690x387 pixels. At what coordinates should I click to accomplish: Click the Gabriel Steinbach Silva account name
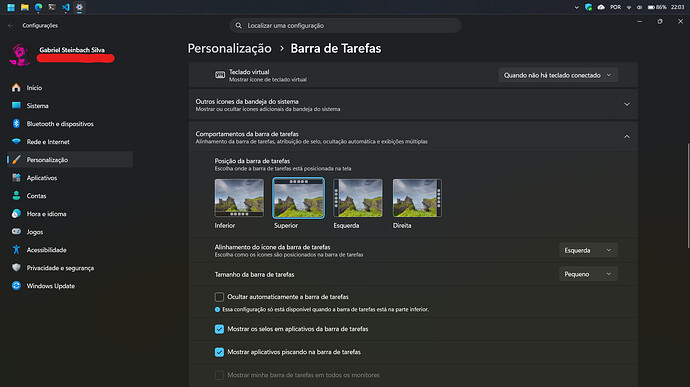coord(72,50)
